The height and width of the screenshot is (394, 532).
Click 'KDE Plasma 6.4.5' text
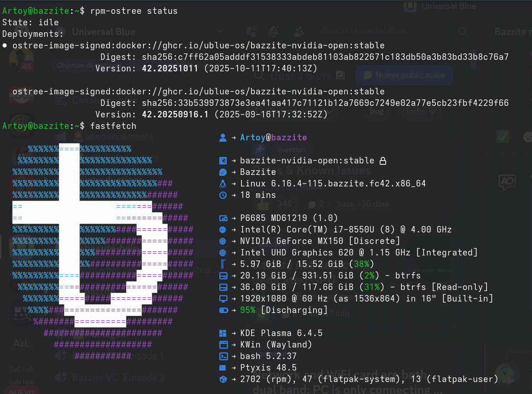281,334
